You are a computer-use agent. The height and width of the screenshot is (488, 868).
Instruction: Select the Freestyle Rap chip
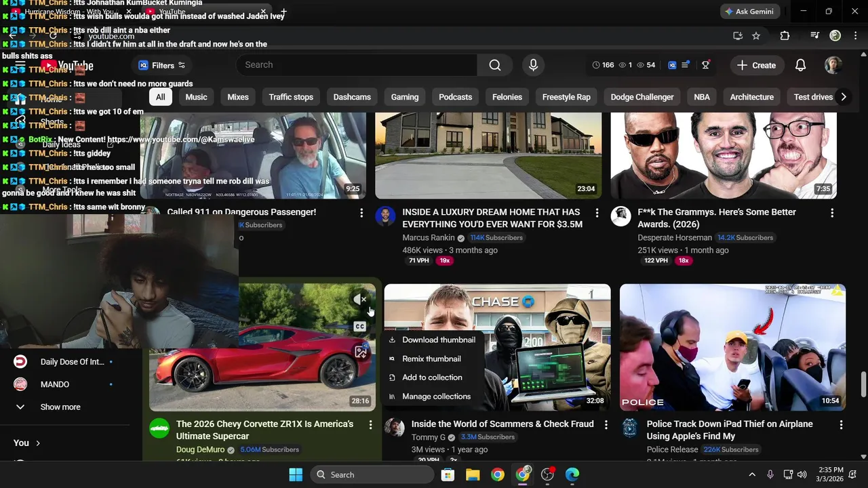click(x=566, y=97)
